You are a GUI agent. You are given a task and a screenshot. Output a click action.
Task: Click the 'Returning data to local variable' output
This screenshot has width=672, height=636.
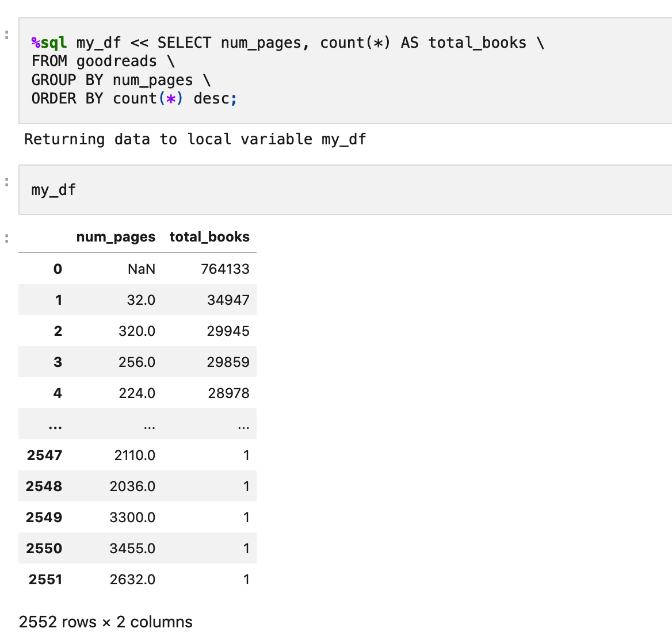[195, 140]
